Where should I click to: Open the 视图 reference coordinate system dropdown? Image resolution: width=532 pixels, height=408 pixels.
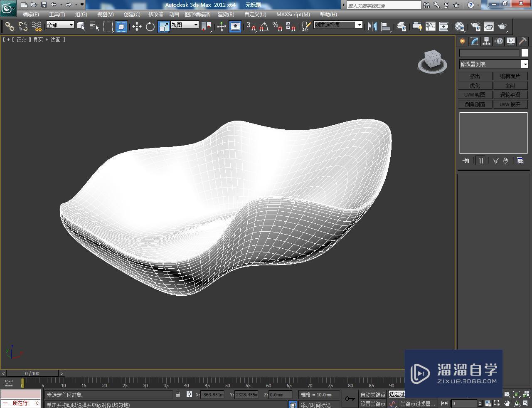(195, 25)
